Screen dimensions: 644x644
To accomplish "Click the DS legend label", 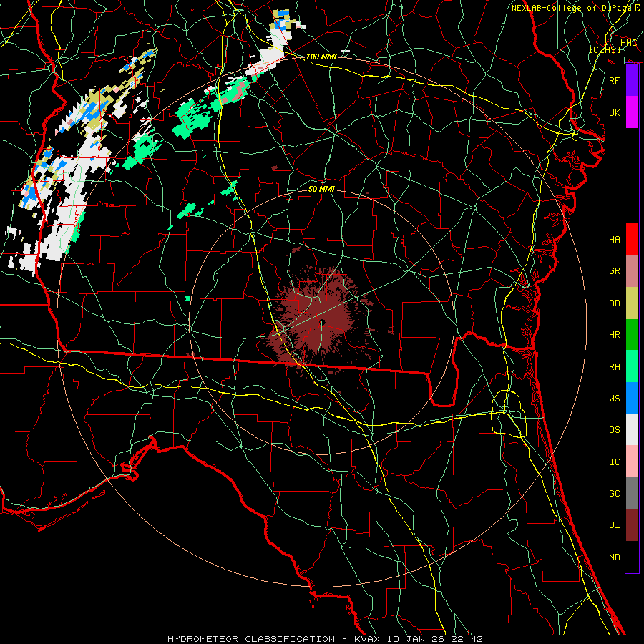I will (x=615, y=430).
